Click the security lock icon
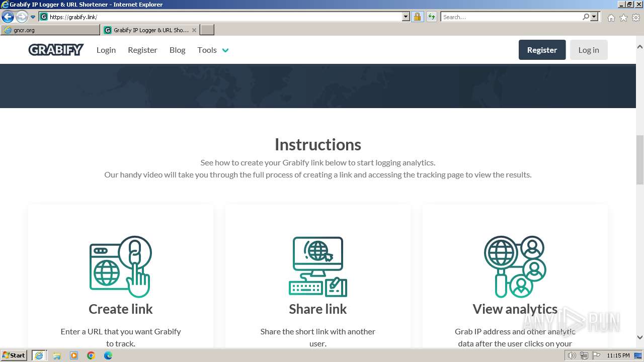The width and height of the screenshot is (644, 362). (x=417, y=17)
